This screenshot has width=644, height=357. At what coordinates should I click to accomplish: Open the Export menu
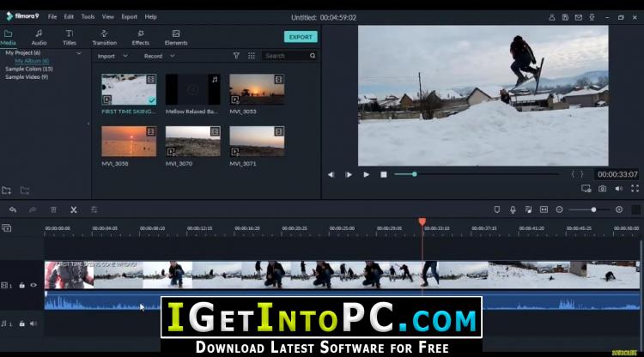129,17
